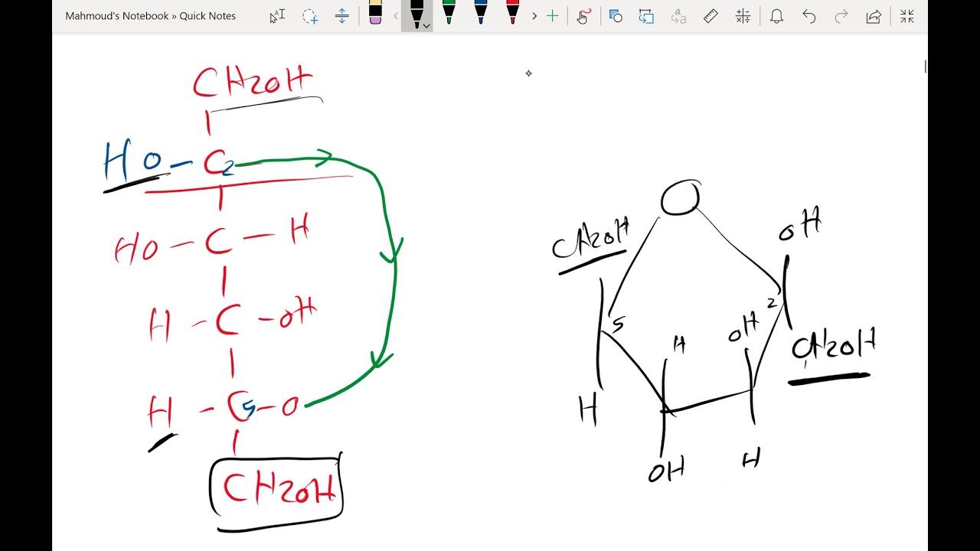
Task: Open Mahmoud's Notebook breadcrumb title
Action: pos(117,15)
